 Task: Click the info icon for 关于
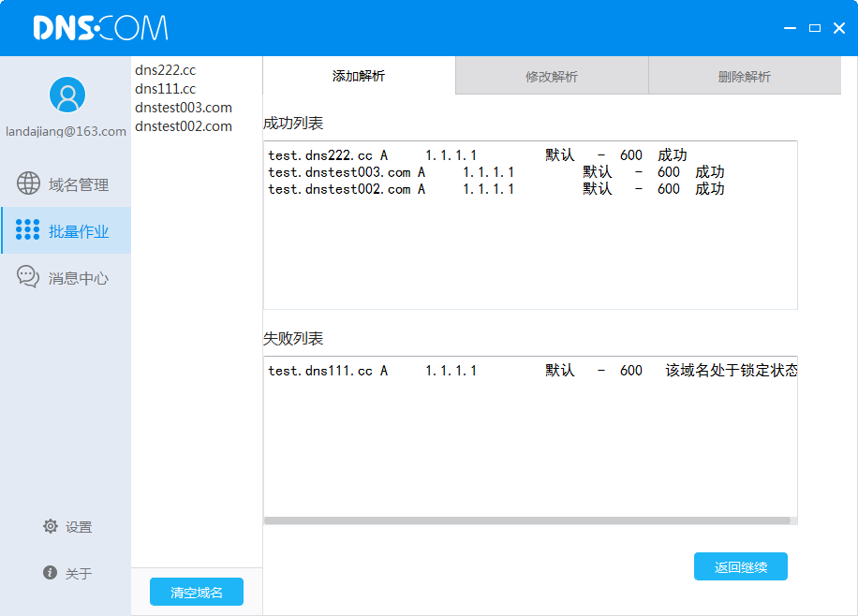(x=50, y=573)
